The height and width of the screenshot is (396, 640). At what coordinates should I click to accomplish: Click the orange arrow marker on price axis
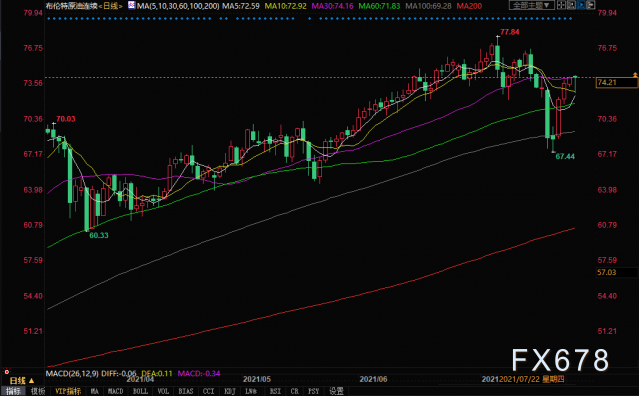[x=635, y=75]
